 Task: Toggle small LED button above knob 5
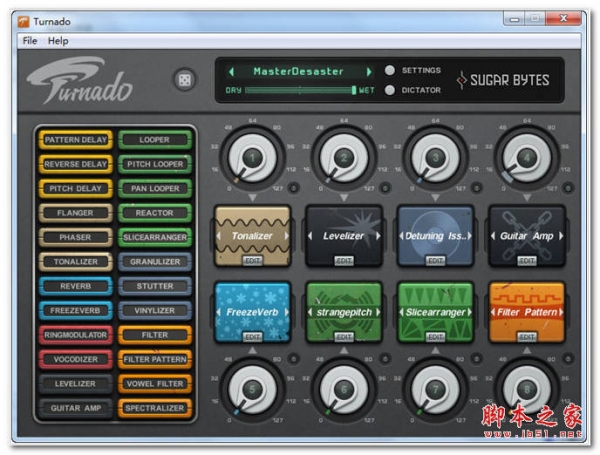click(x=293, y=359)
